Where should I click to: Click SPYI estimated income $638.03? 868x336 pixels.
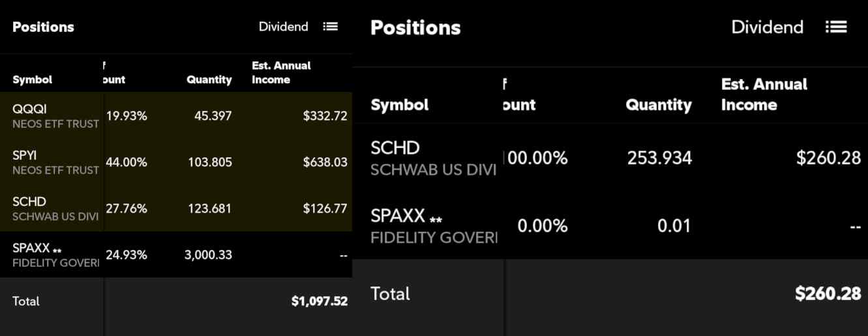point(325,162)
